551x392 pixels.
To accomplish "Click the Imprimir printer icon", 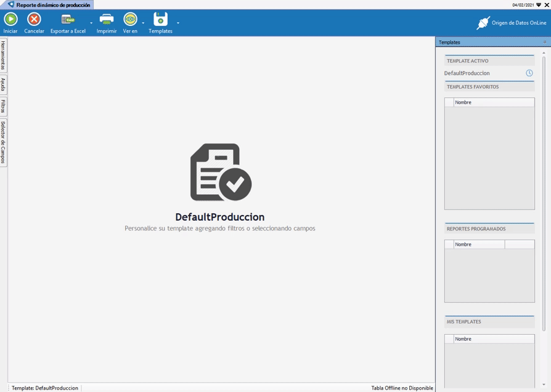I will coord(107,19).
